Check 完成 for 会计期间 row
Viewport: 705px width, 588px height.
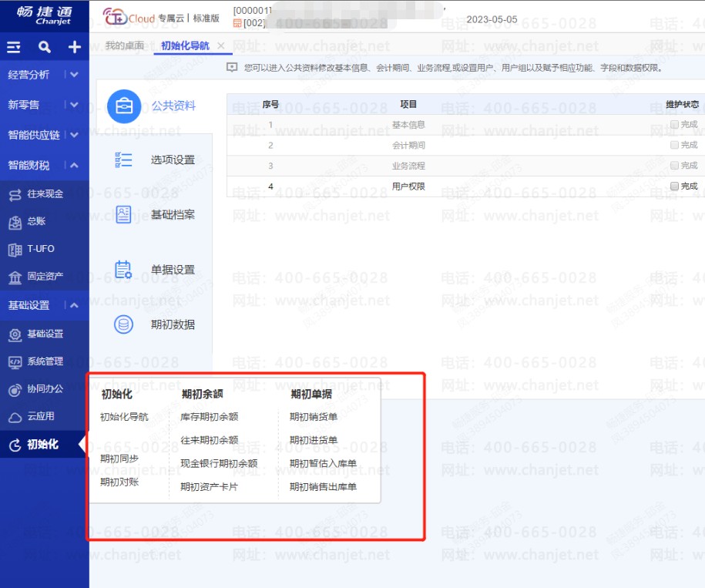[x=674, y=145]
